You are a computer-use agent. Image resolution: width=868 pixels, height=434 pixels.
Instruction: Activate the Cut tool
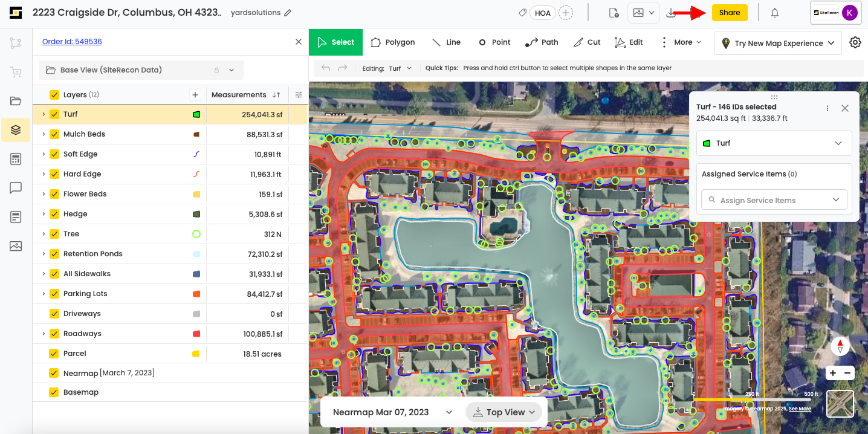click(x=587, y=42)
